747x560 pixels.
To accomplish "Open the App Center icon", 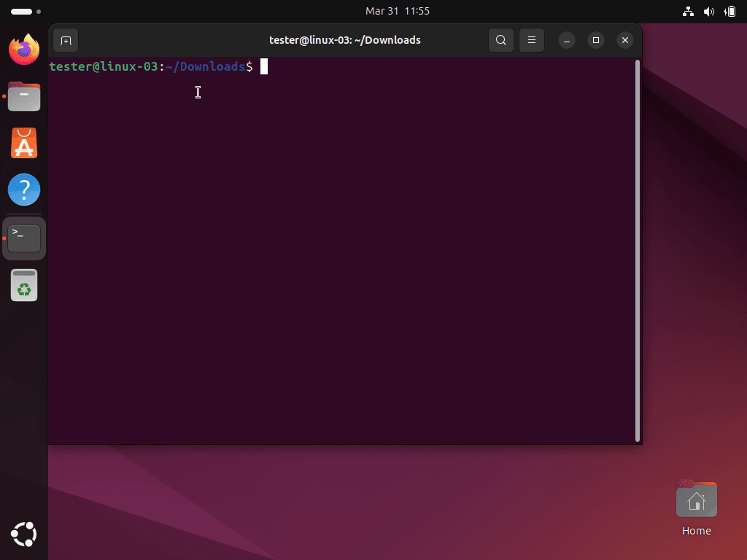I will pyautogui.click(x=24, y=143).
